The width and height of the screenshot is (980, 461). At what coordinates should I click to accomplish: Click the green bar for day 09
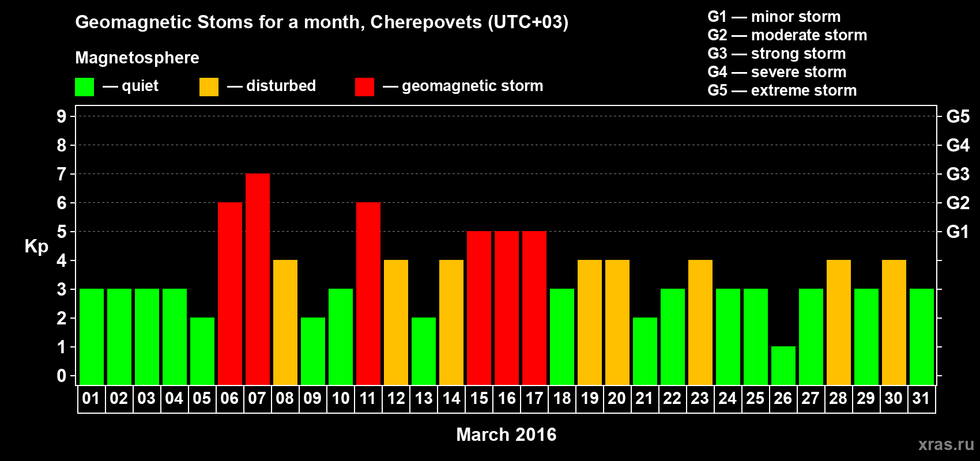click(313, 352)
